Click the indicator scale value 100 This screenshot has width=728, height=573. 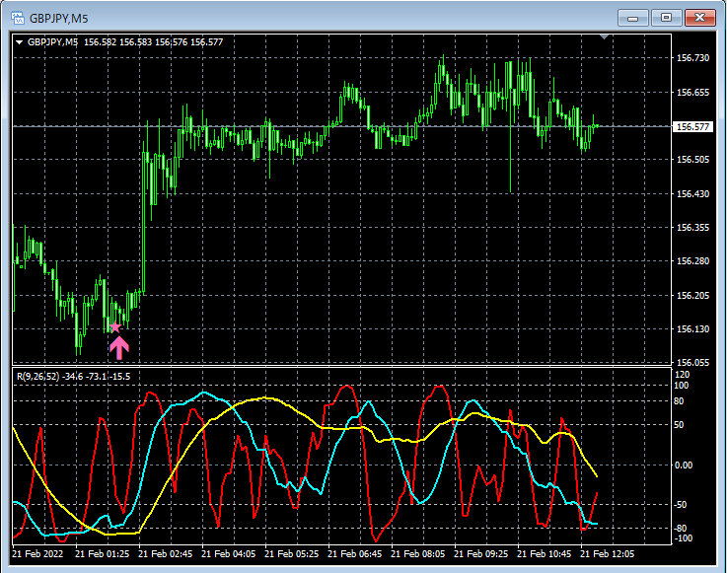pyautogui.click(x=681, y=386)
